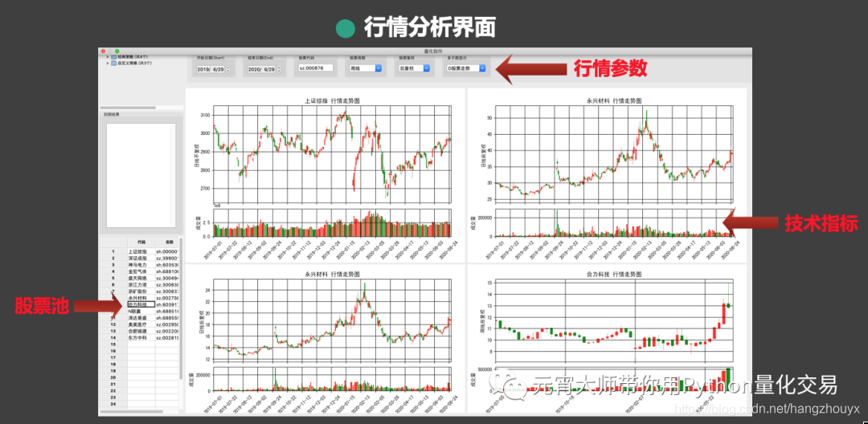
Task: Select the 东方中科 table cell
Action: pos(141,337)
